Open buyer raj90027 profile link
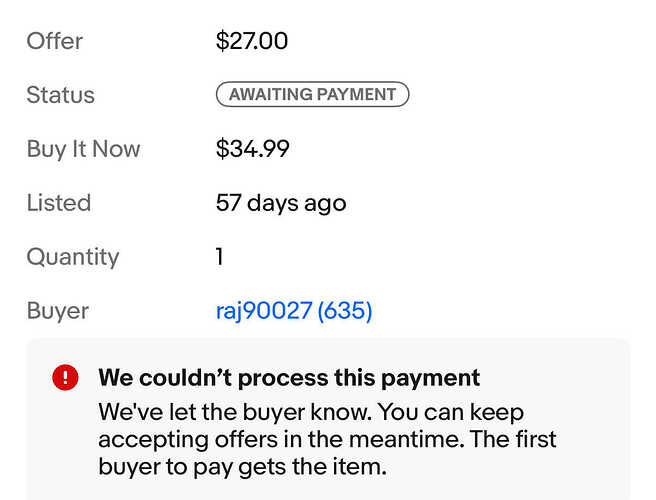656x500 pixels. pyautogui.click(x=263, y=311)
